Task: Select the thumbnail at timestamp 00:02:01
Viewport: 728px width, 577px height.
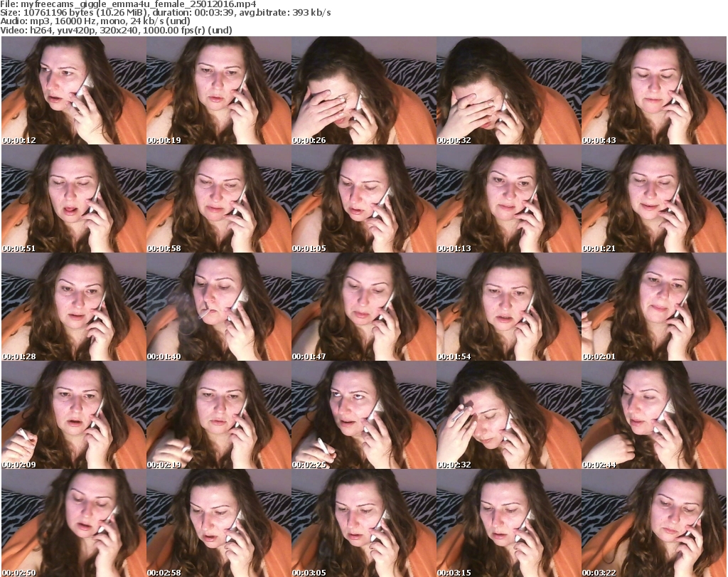Action: [x=653, y=307]
